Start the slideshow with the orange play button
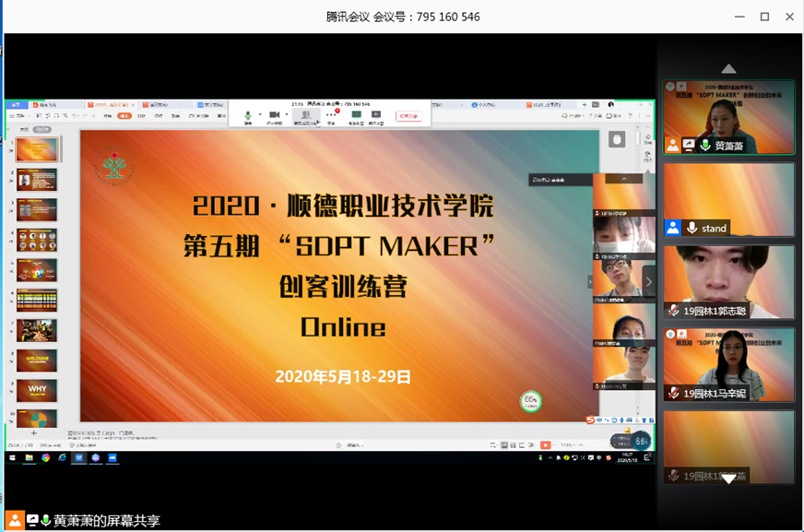This screenshot has width=804, height=532. click(x=546, y=445)
